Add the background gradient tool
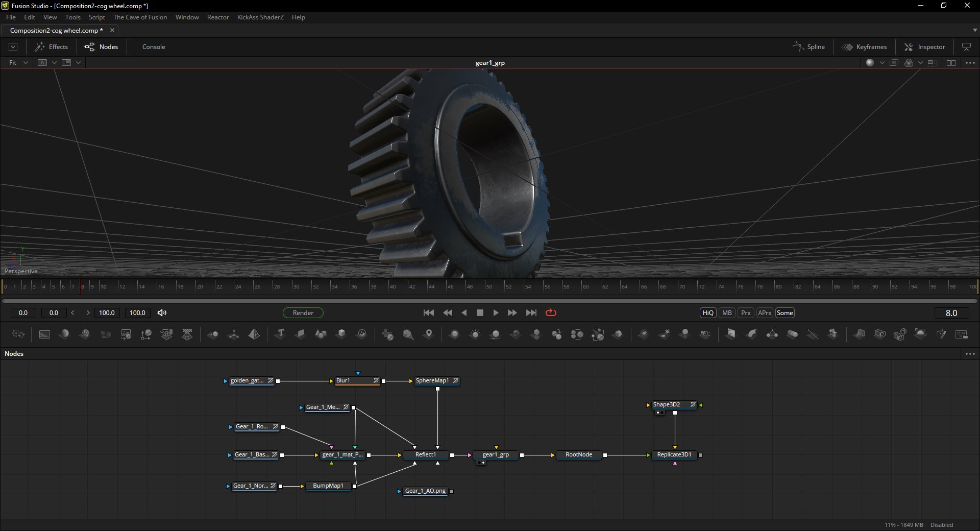Screen dimensions: 980x531 [44, 334]
